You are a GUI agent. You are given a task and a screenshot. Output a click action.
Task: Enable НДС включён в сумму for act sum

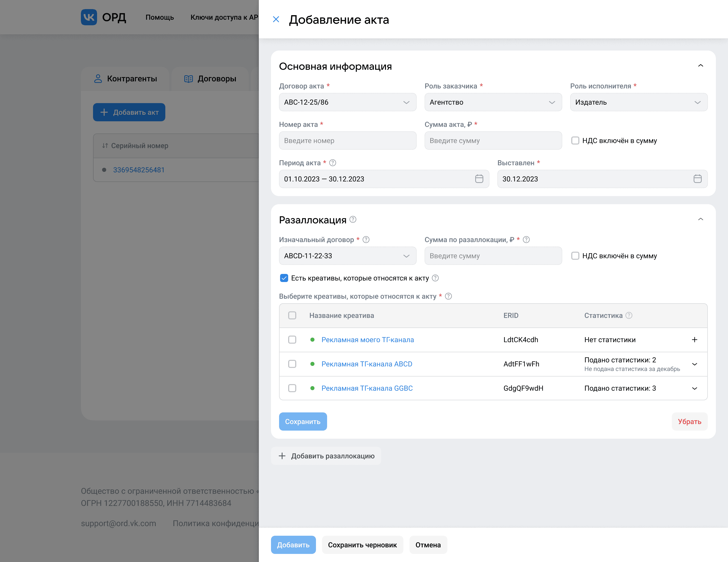click(x=575, y=140)
